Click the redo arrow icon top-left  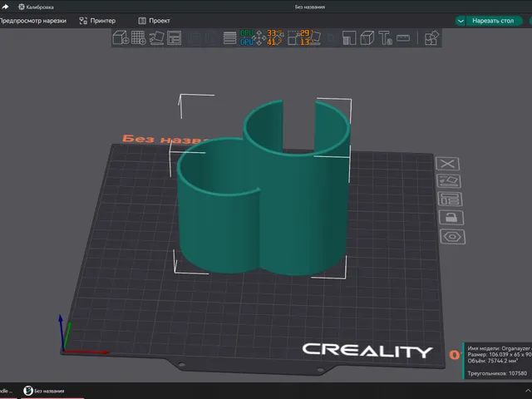5,7
